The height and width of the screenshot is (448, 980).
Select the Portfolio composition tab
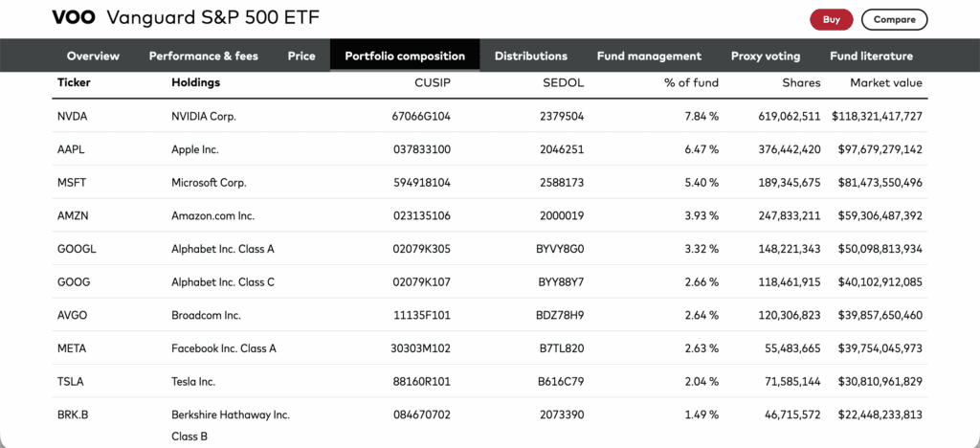pos(405,56)
